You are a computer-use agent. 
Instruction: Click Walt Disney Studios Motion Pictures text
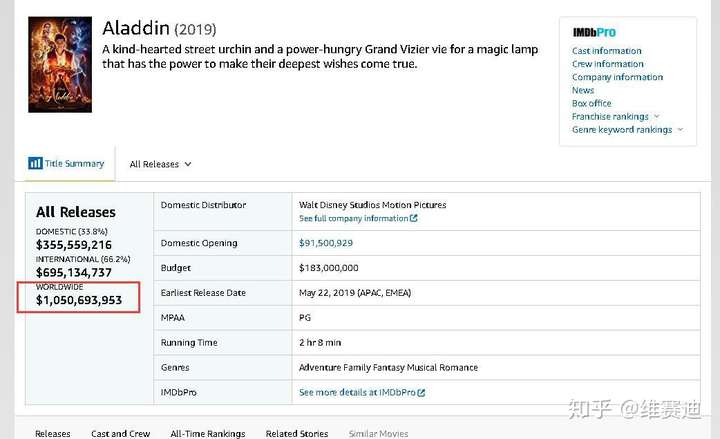[x=372, y=205]
